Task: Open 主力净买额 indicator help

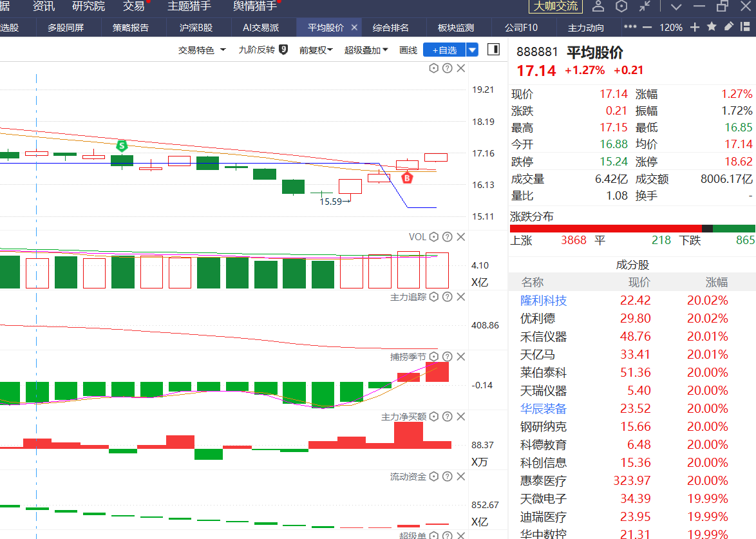Action: pos(448,416)
